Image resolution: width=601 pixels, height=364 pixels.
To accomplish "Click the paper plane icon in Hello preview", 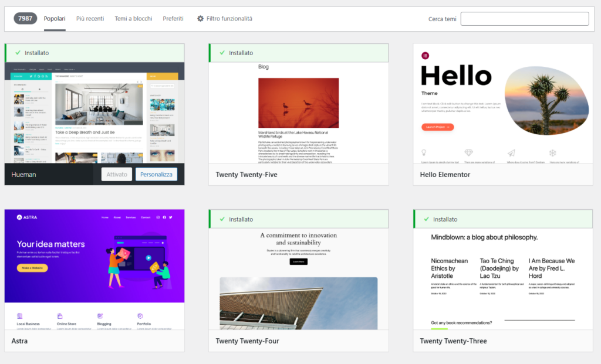I will pyautogui.click(x=511, y=152).
